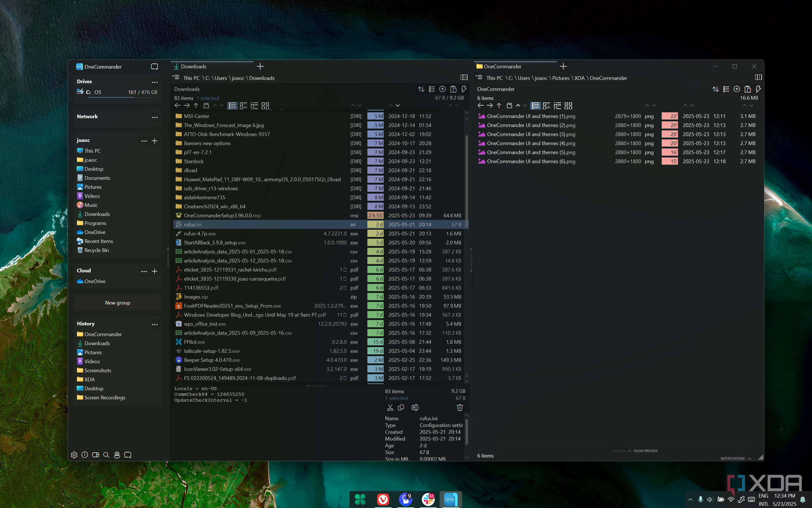Open the info icon in the sidebar footer
The width and height of the screenshot is (812, 508).
[85, 455]
